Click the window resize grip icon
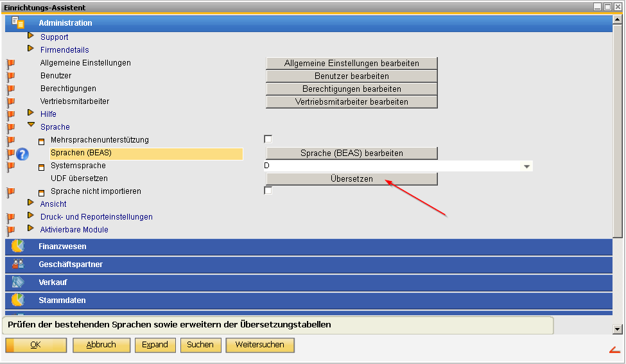This screenshot has width=626, height=364. tap(615, 350)
